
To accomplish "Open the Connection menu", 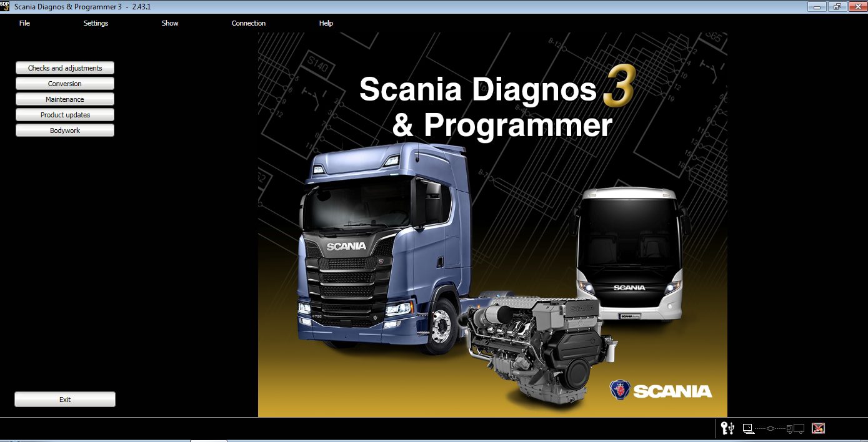I will click(248, 23).
